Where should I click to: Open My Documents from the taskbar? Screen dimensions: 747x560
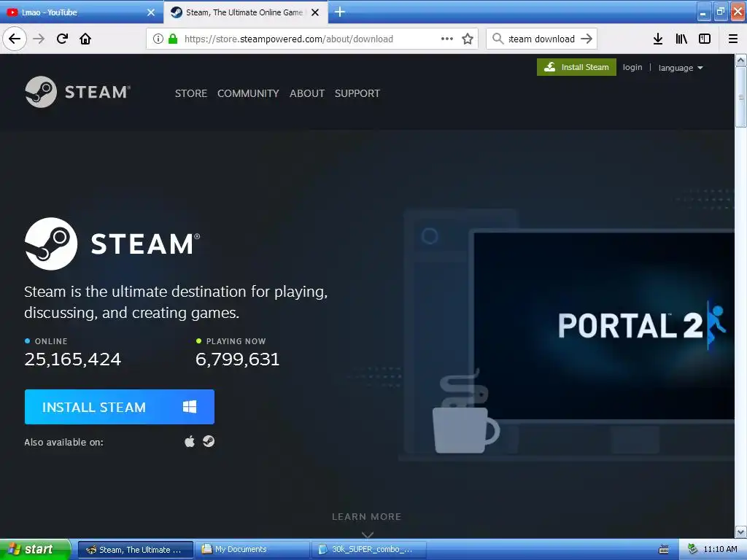pos(252,550)
